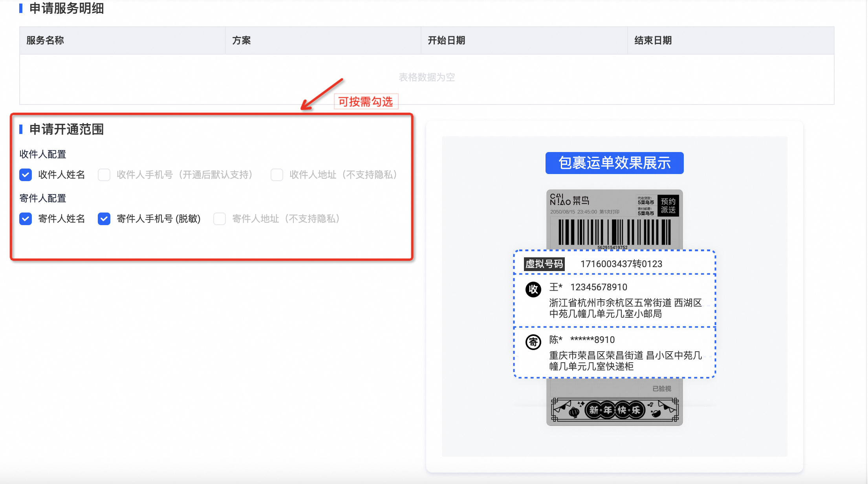
Task: Click the barcode number 562915419752
Action: pos(612,247)
